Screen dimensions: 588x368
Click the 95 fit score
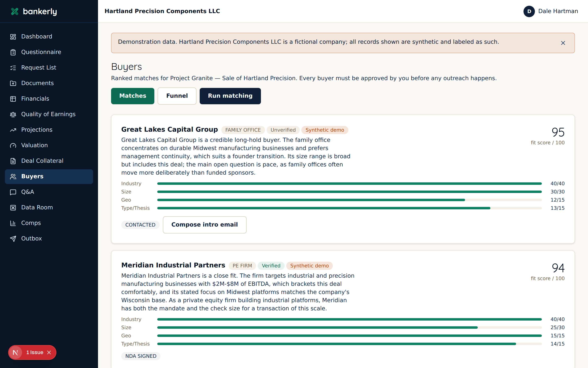coord(558,133)
